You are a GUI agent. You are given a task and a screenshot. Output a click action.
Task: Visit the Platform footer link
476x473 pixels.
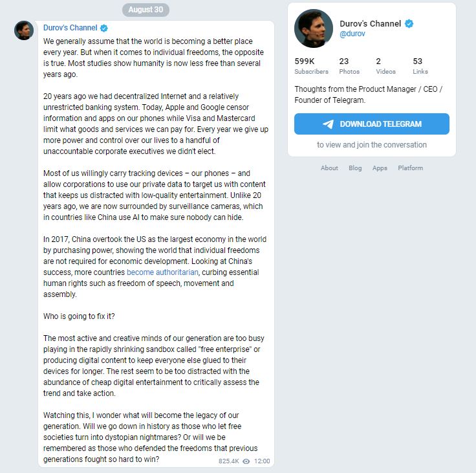[x=411, y=168]
